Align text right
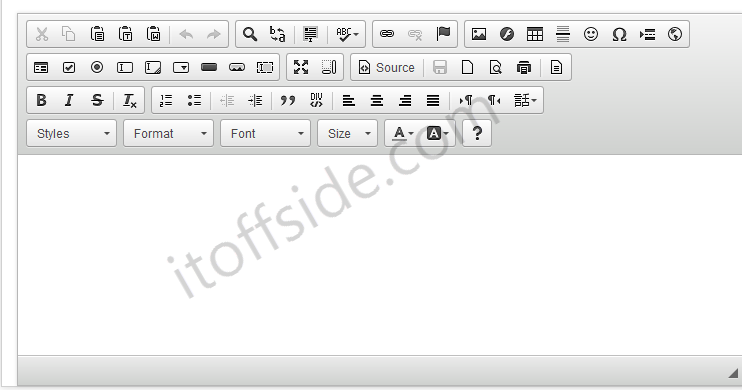 405,100
